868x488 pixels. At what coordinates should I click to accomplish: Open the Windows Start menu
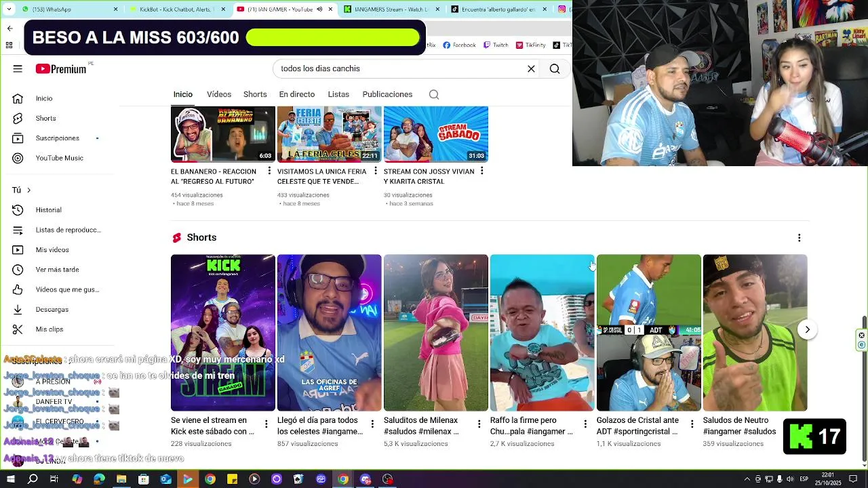click(x=10, y=479)
